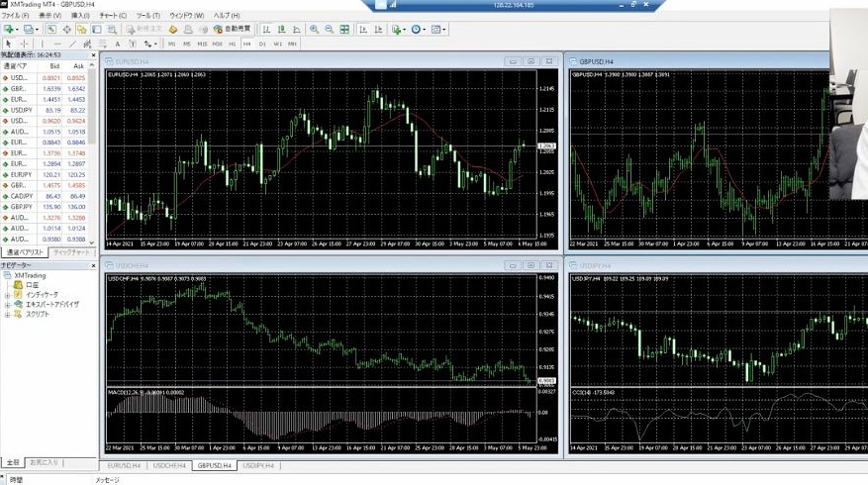Image resolution: width=868 pixels, height=485 pixels.
Task: Expand スクリプト tree node
Action: (7, 315)
